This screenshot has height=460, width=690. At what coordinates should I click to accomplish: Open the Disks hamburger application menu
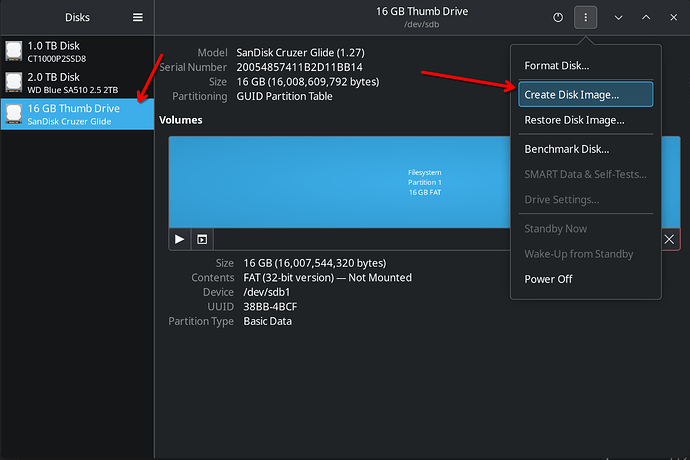pyautogui.click(x=138, y=17)
